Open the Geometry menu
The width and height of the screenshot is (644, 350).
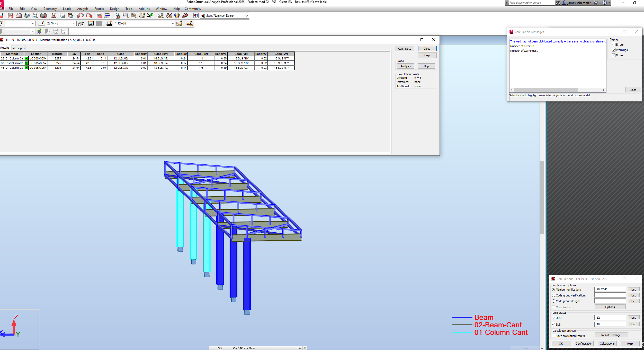point(50,9)
